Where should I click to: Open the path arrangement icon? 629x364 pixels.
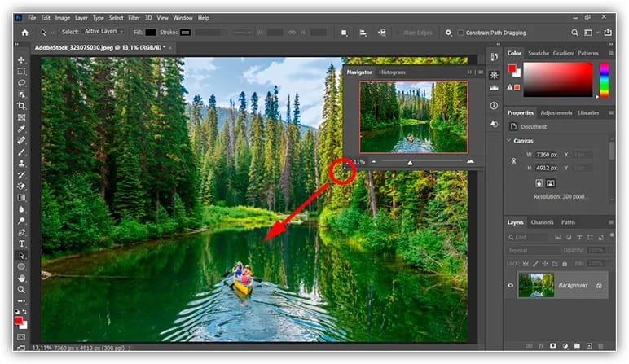(x=382, y=33)
